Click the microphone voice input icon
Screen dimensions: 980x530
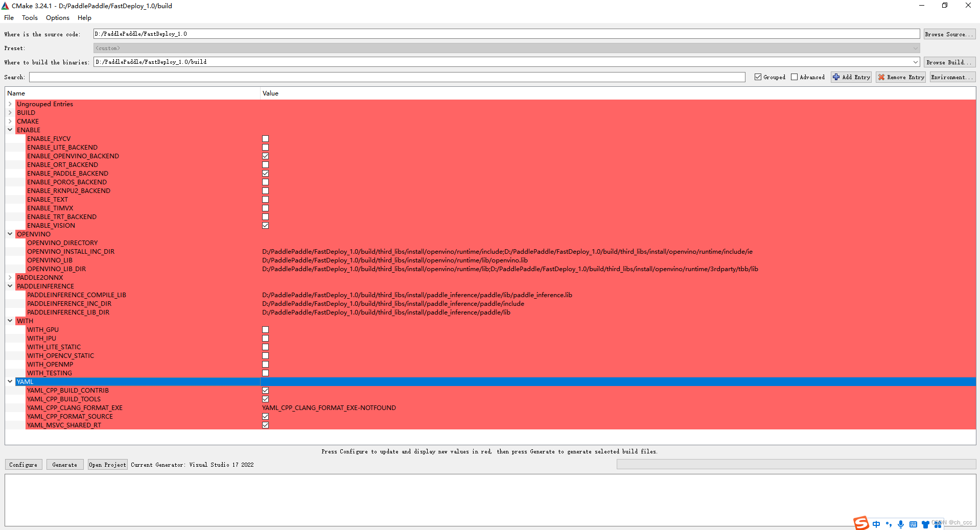[x=901, y=524]
